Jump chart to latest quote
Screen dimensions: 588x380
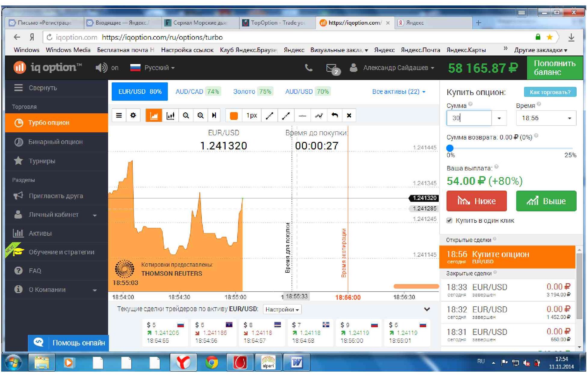click(x=214, y=115)
